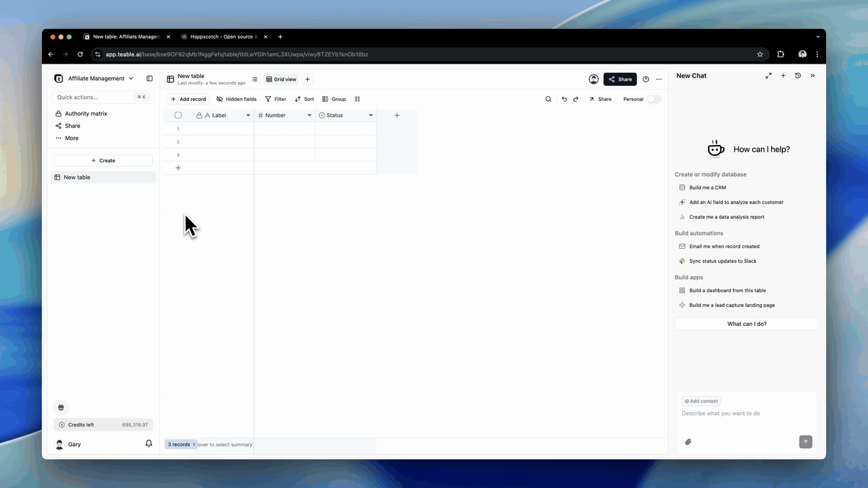The width and height of the screenshot is (868, 488).
Task: Open notifications bell icon
Action: 149,444
